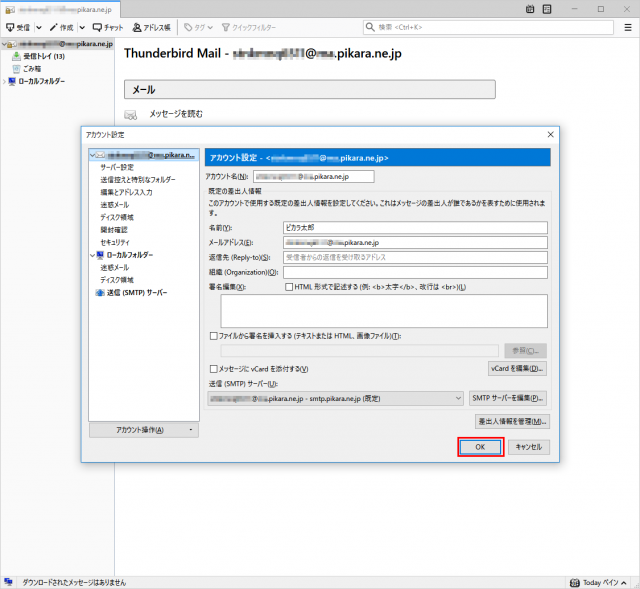The image size is (640, 589).
Task: Open the hamburger application menu icon
Action: coord(627,27)
